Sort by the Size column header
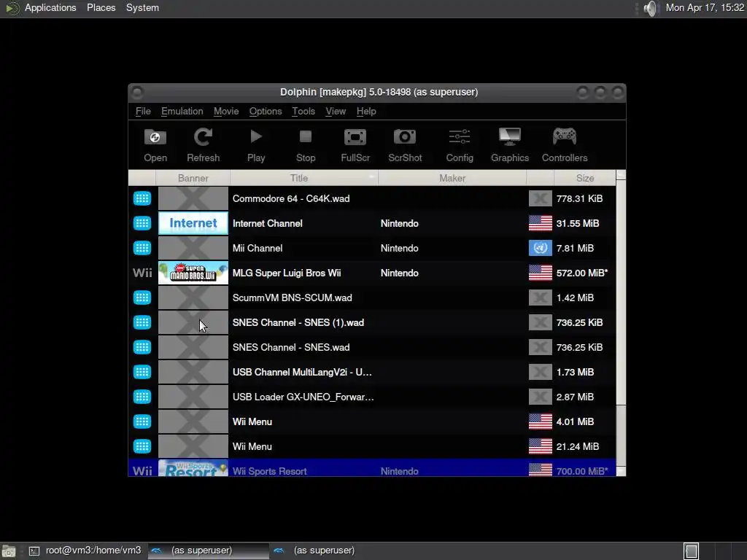Screen dimensions: 747x560 (584, 178)
